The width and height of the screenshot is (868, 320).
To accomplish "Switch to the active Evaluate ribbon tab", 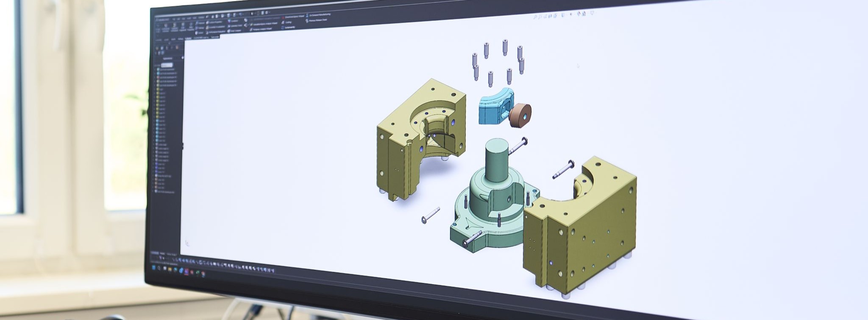I will (188, 38).
